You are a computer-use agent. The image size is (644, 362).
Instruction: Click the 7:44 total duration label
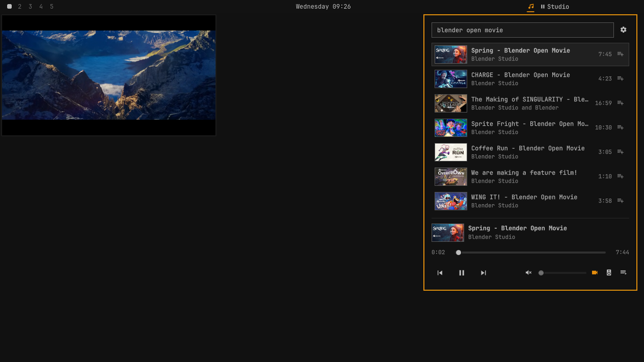pyautogui.click(x=622, y=252)
